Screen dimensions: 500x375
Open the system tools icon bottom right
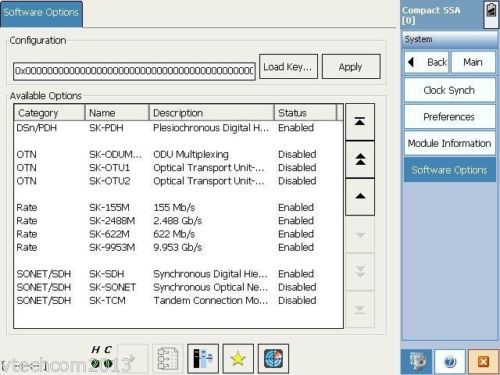pos(416,362)
